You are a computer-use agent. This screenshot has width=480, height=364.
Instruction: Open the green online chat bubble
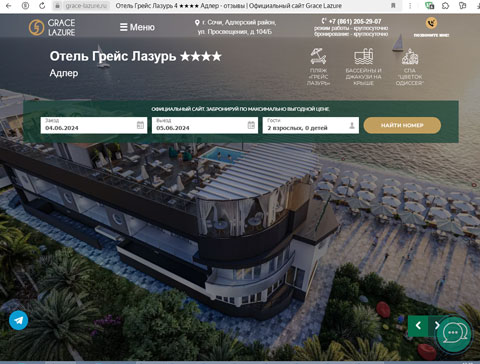coord(453,333)
